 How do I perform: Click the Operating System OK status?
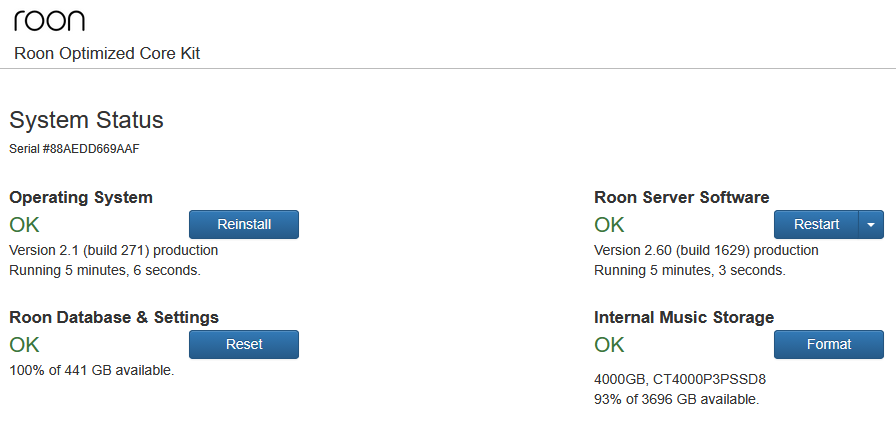point(24,225)
